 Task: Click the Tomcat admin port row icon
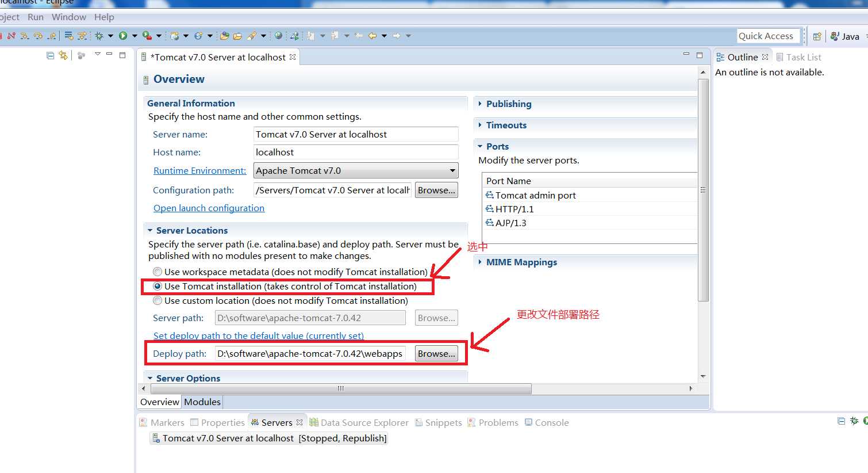490,195
